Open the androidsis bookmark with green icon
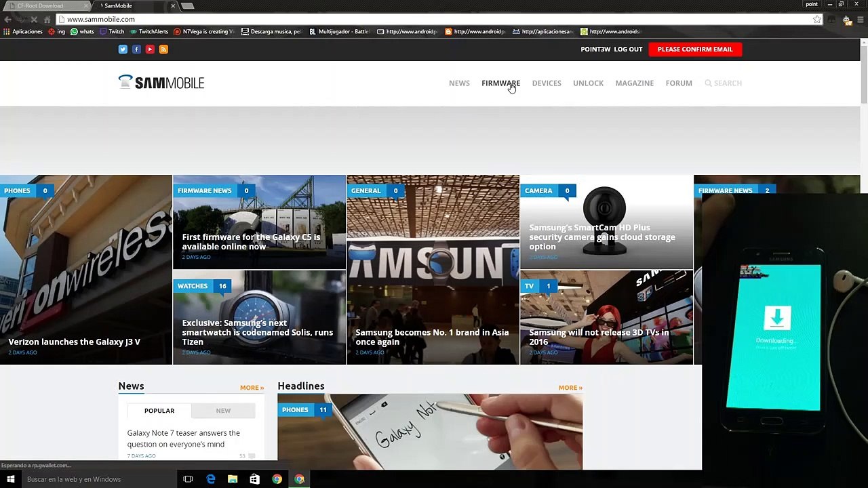Viewport: 868px width, 488px height. pyautogui.click(x=610, y=31)
